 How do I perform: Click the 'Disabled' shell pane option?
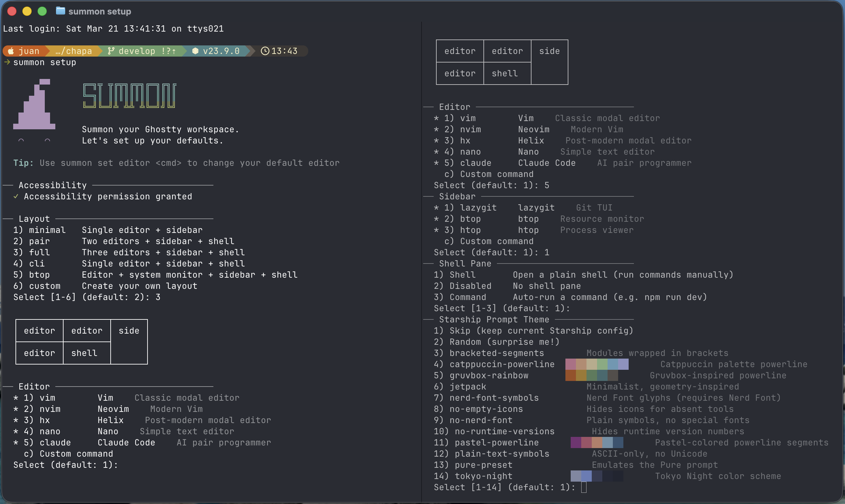tap(470, 286)
